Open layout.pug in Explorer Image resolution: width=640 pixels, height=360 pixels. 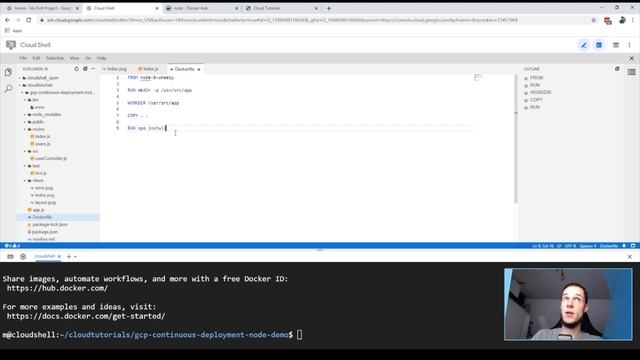tap(45, 202)
